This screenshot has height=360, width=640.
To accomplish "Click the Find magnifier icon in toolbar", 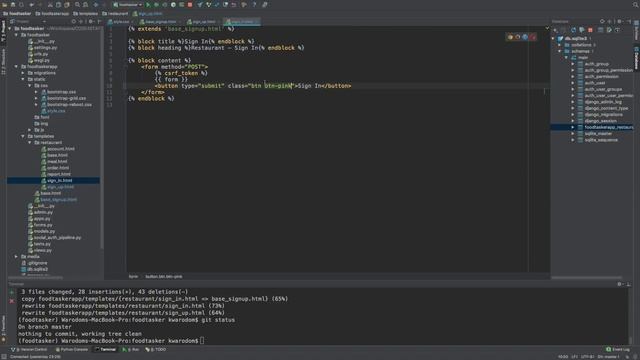I will pyautogui.click(x=77, y=5).
